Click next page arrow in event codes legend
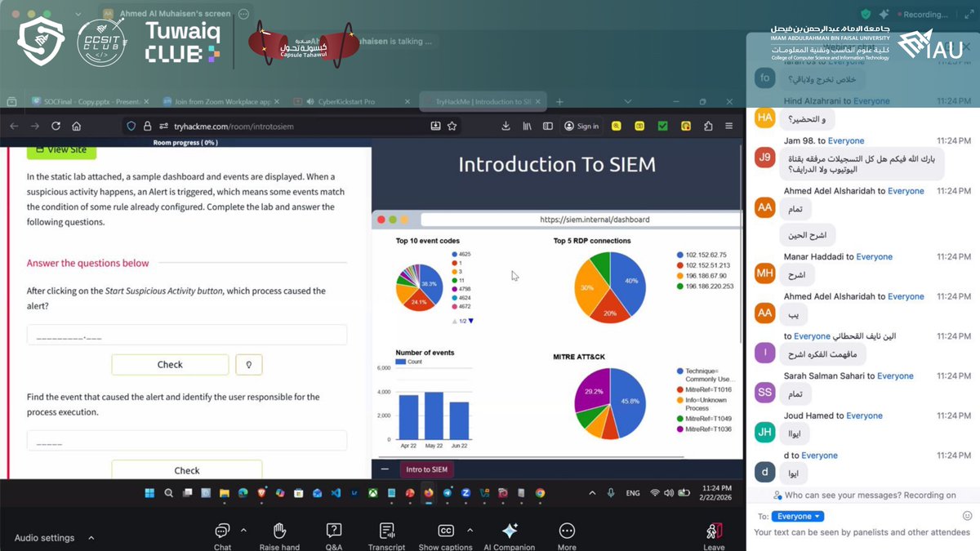980x551 pixels. point(470,321)
